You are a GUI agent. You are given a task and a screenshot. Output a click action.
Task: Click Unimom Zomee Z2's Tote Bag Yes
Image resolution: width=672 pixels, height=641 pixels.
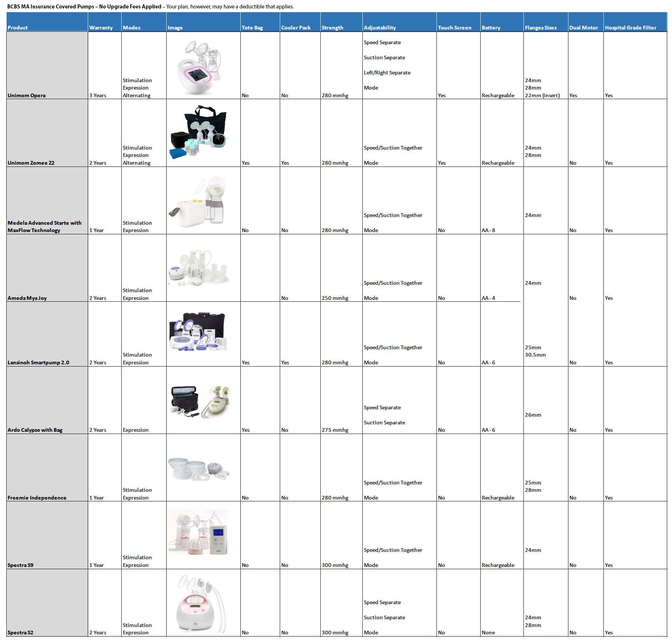coord(246,163)
